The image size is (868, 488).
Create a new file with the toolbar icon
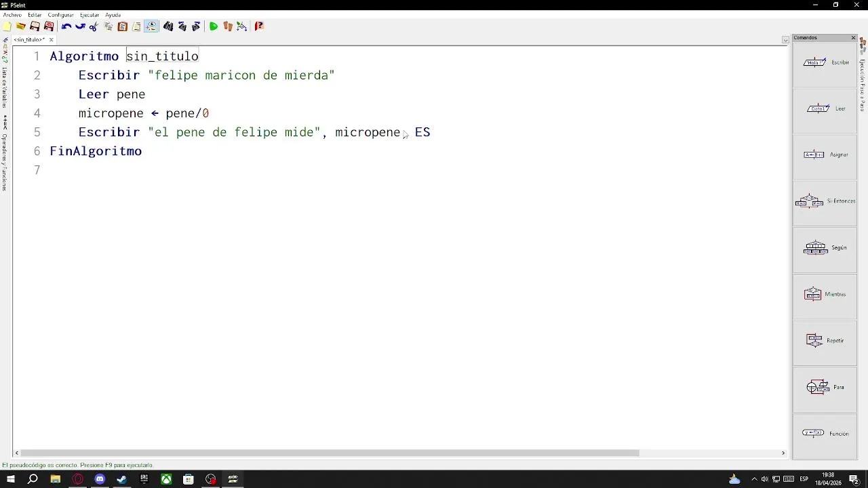click(x=7, y=26)
